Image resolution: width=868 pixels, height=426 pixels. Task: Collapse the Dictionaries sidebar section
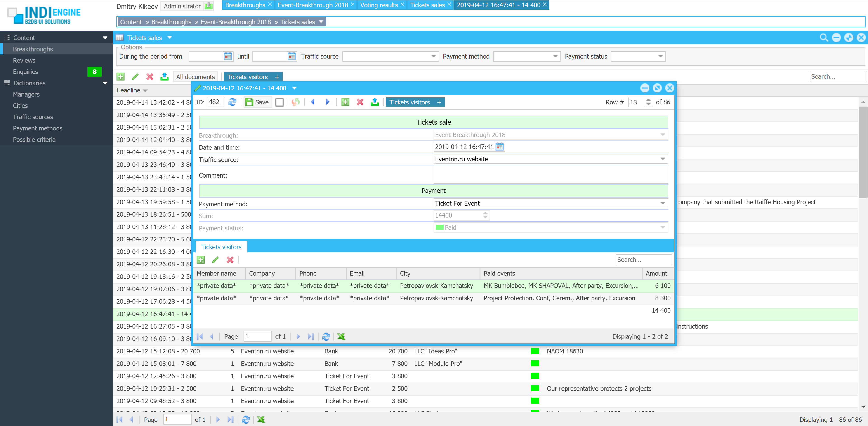coord(105,83)
